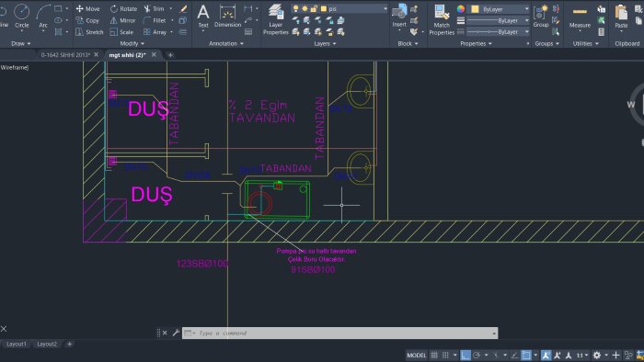Screen dimensions: 644x362
Task: Choose the Rectangle tool in the Draw panel
Action: click(58, 8)
